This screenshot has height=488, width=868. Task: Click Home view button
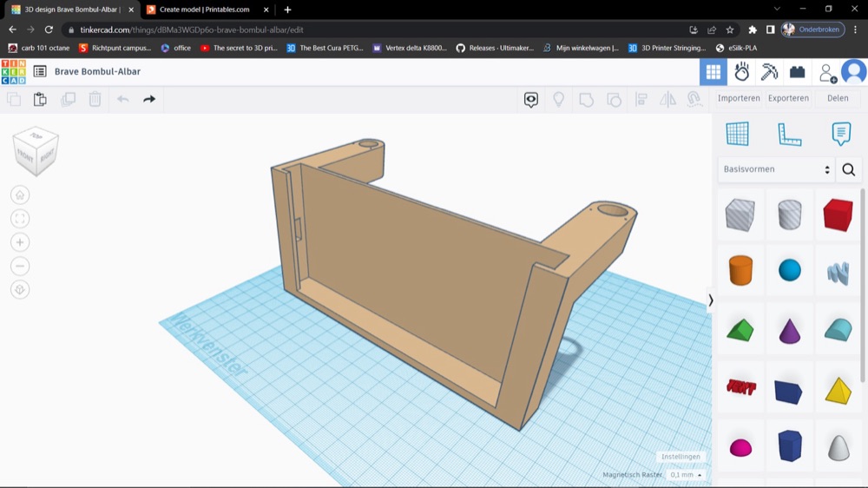pyautogui.click(x=20, y=195)
